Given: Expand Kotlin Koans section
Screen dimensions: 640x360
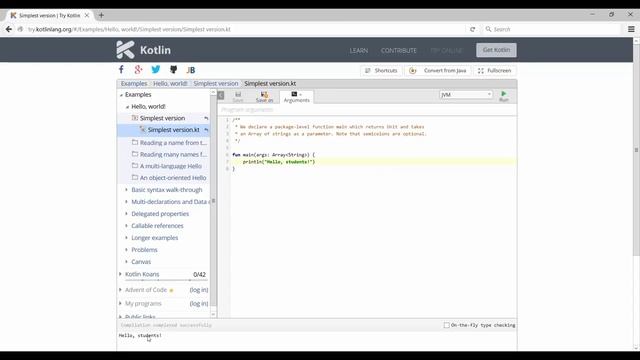Looking at the screenshot, I should click(x=120, y=274).
